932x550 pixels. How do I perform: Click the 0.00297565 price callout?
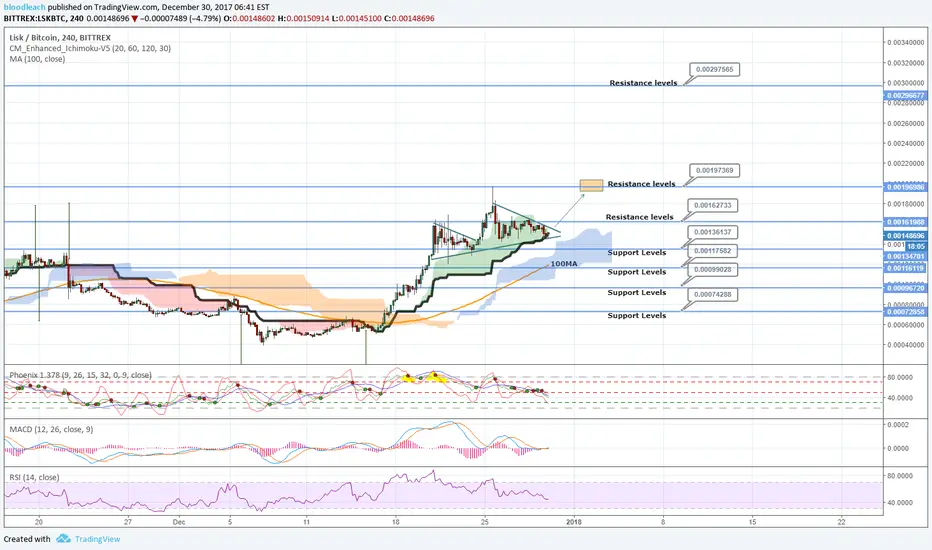coord(714,70)
